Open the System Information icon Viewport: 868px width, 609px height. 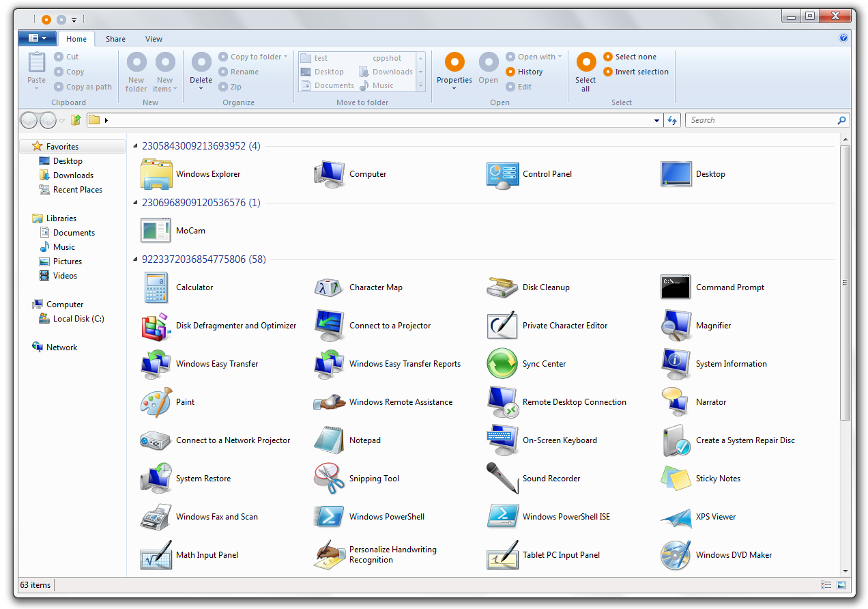tap(676, 364)
